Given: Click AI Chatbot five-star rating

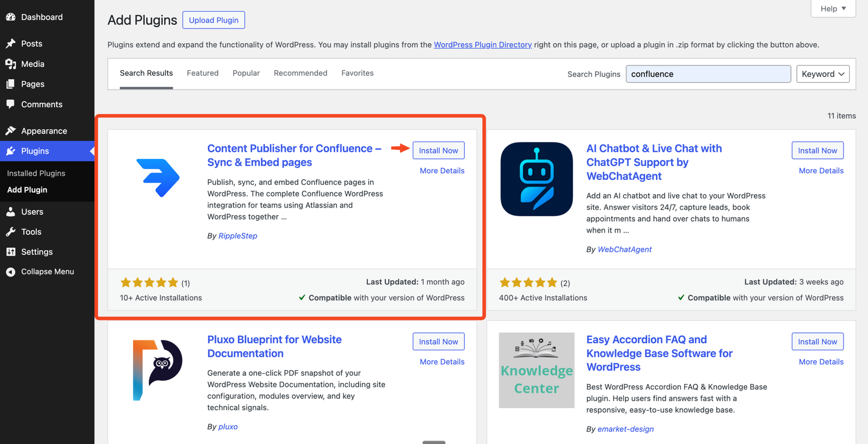Looking at the screenshot, I should [x=528, y=282].
